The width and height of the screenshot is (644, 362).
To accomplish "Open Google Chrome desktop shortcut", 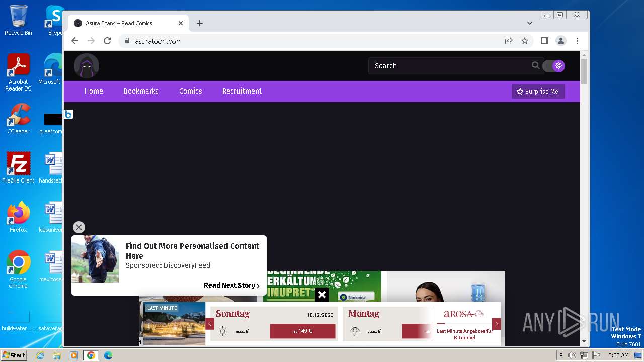I will [18, 269].
